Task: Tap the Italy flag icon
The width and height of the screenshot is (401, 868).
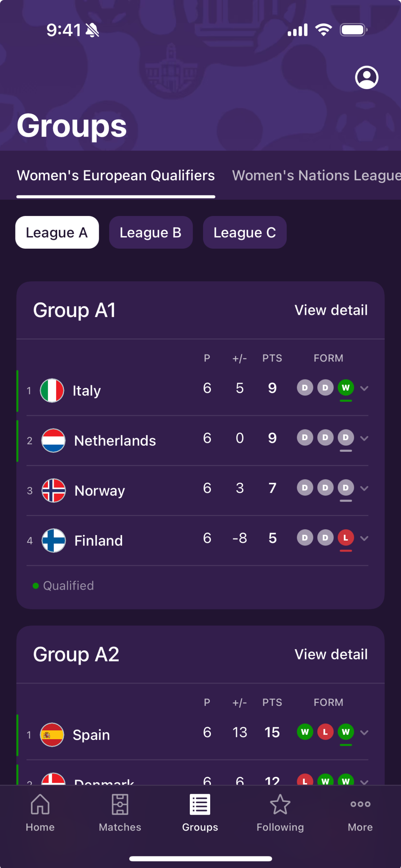Action: tap(52, 390)
